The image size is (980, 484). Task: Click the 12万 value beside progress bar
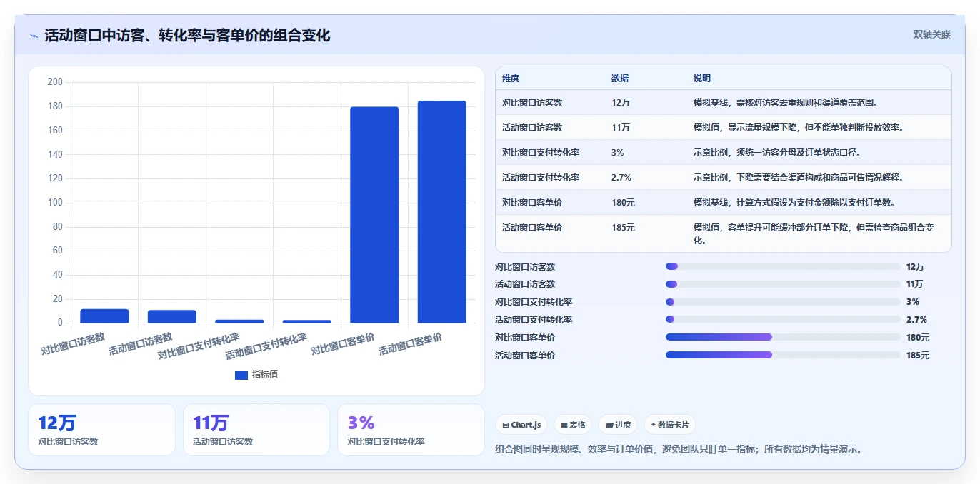[x=915, y=267]
